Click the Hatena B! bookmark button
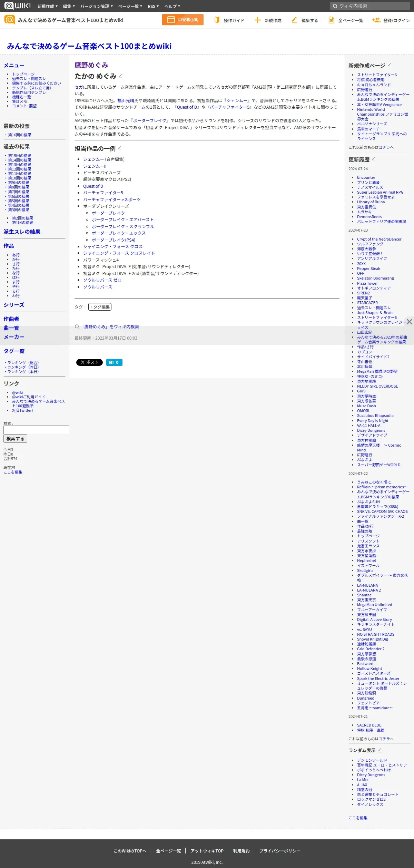Viewport: 414px width, 868px height. click(114, 362)
